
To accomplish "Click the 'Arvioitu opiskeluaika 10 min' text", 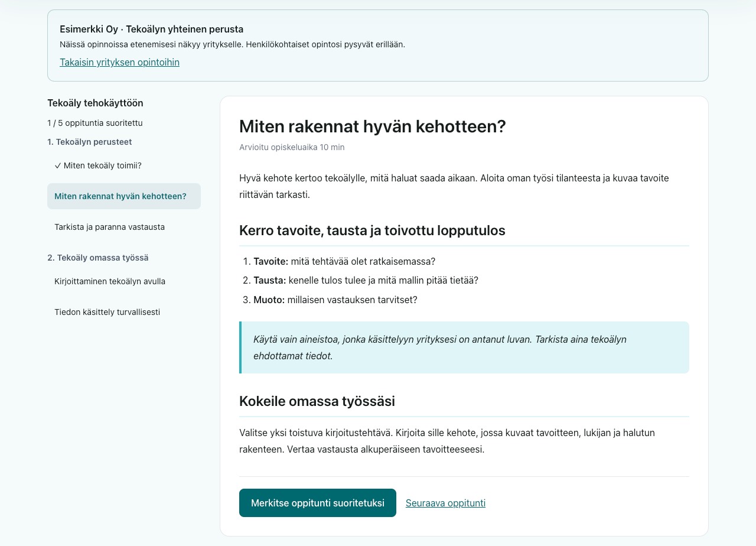I will point(292,147).
